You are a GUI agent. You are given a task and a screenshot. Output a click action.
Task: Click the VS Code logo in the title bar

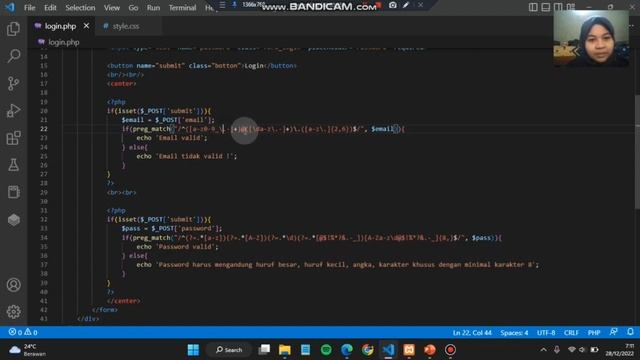[x=10, y=7]
